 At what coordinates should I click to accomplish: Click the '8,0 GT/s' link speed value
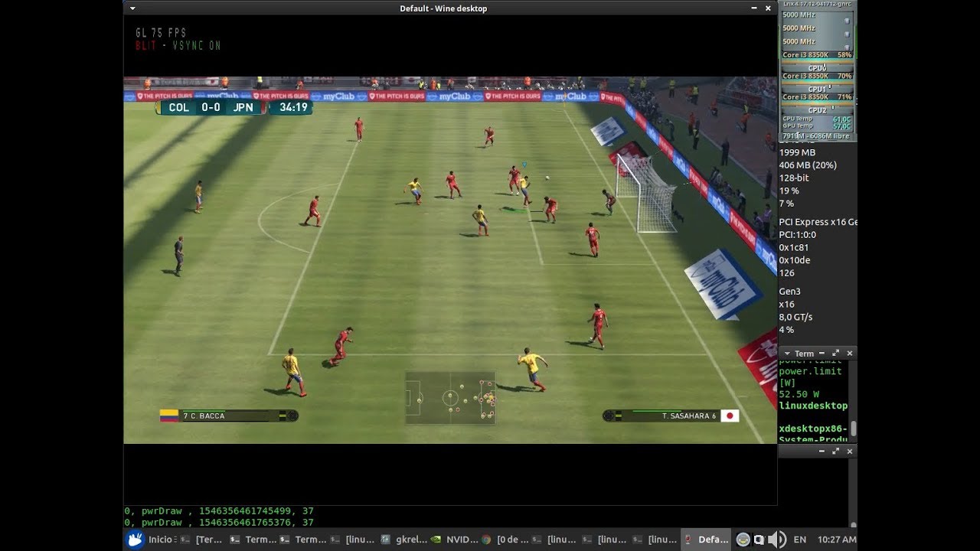click(x=795, y=317)
